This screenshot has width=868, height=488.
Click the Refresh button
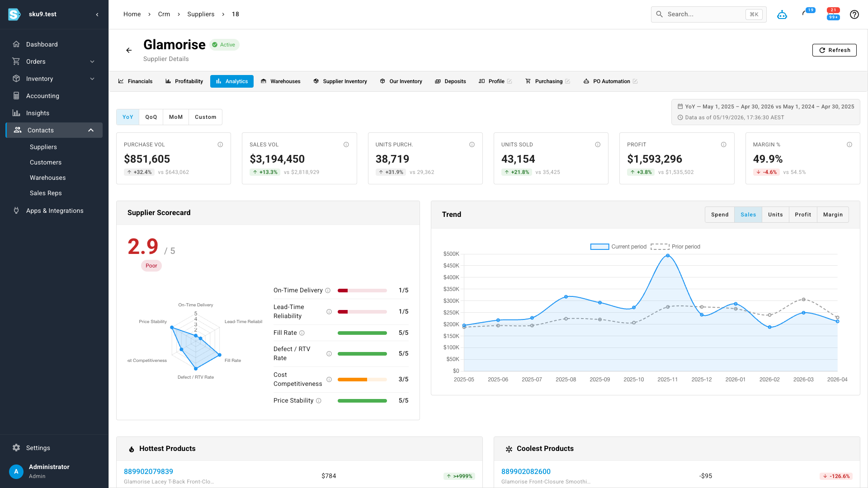835,50
